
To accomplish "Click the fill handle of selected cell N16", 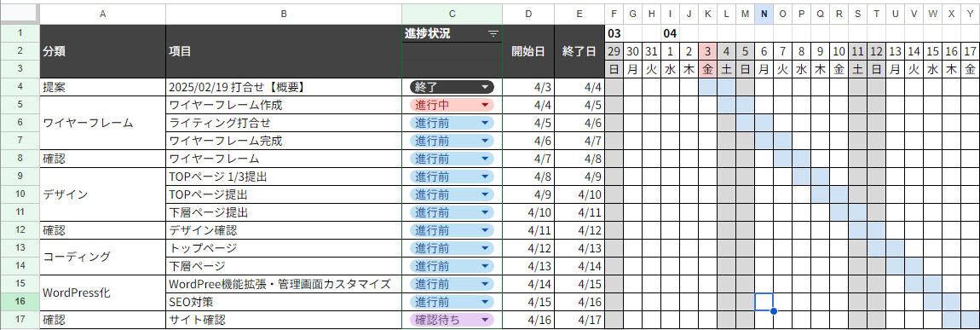I will pos(774,310).
